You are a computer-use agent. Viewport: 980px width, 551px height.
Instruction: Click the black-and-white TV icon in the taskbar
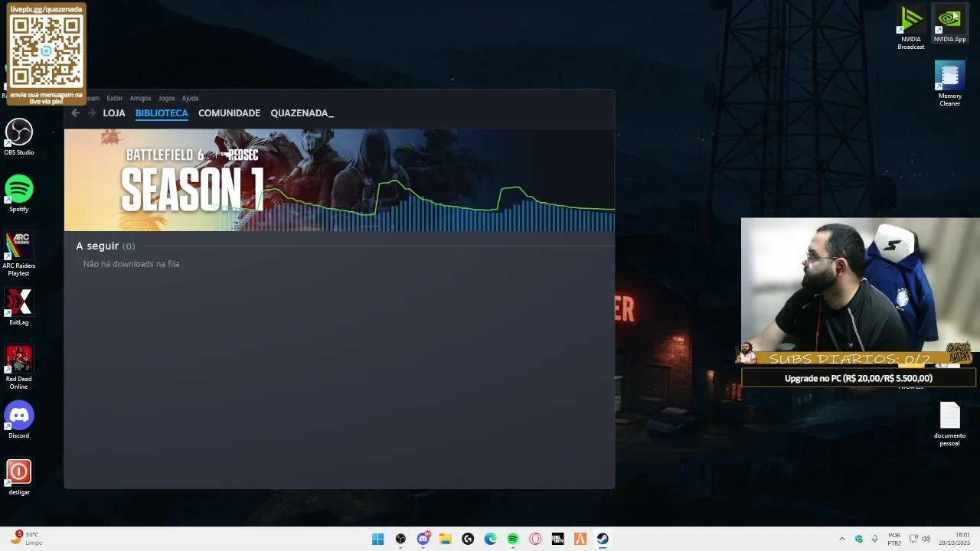(558, 539)
